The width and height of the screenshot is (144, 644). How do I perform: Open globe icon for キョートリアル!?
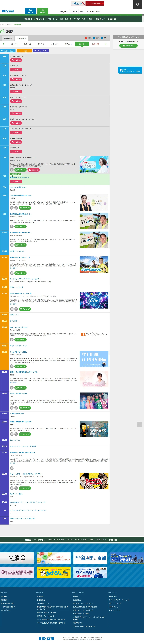pyautogui.click(x=12, y=488)
